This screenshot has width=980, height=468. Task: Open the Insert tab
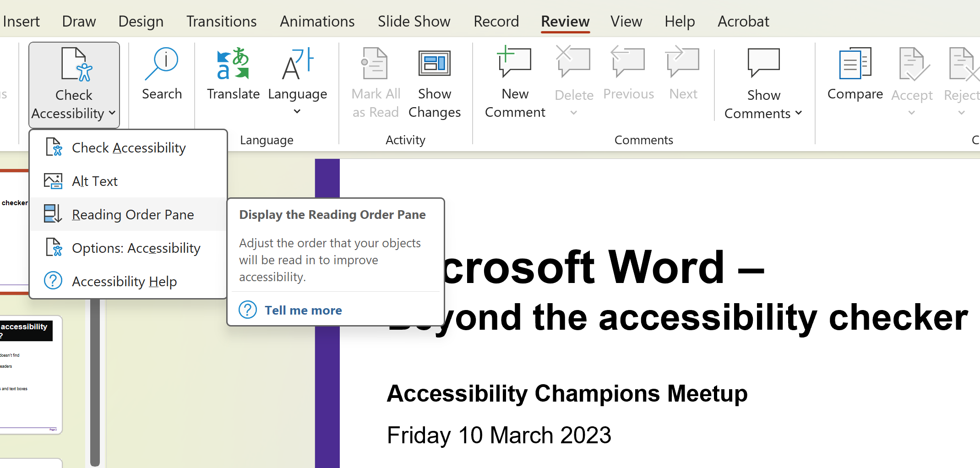[x=21, y=22]
